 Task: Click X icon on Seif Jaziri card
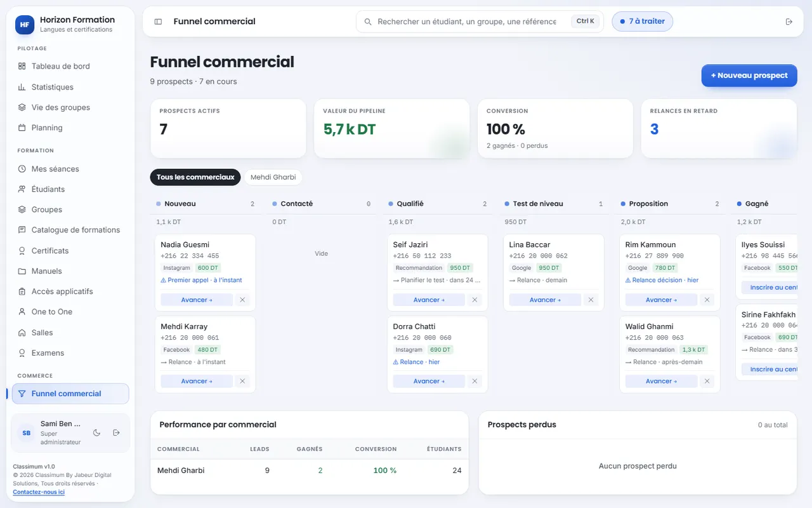(475, 300)
